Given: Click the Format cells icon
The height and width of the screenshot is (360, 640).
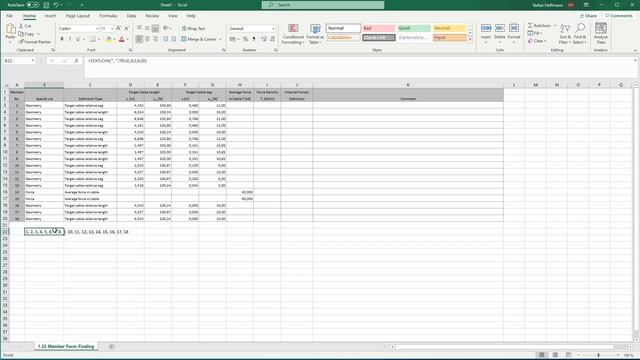Looking at the screenshot, I should point(514,28).
